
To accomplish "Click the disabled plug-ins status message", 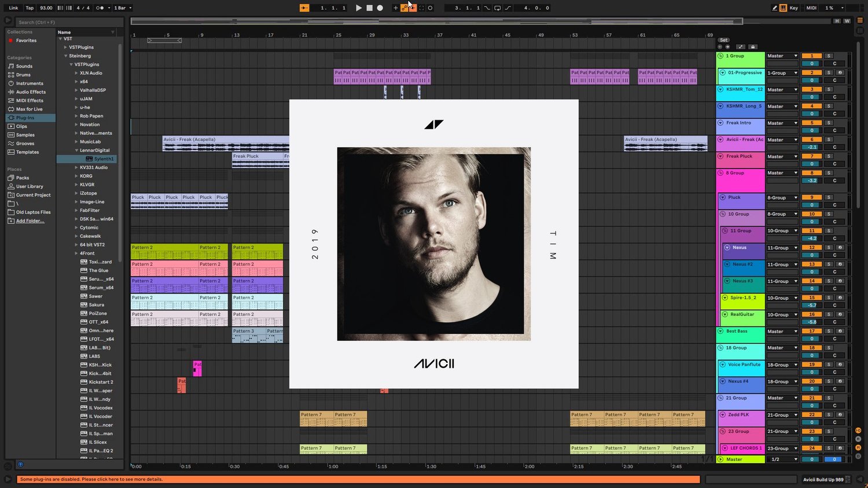I will click(359, 479).
